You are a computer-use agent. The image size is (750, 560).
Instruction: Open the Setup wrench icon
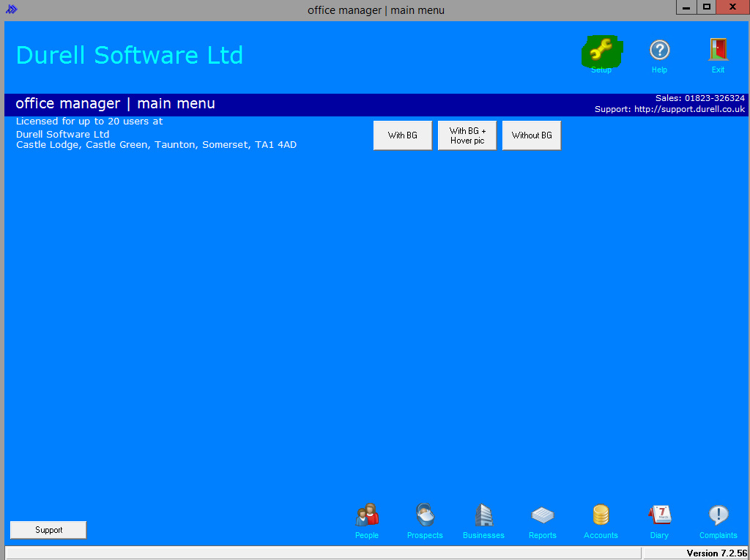coord(601,51)
